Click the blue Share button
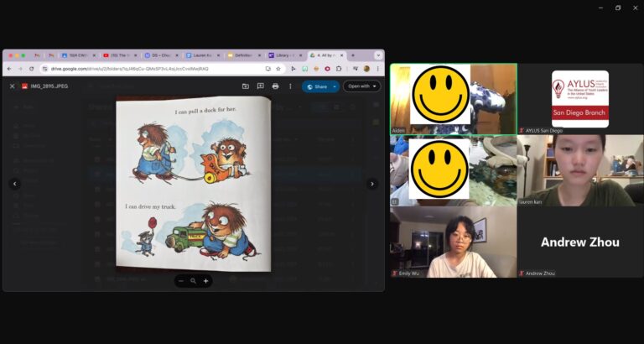 (x=317, y=86)
